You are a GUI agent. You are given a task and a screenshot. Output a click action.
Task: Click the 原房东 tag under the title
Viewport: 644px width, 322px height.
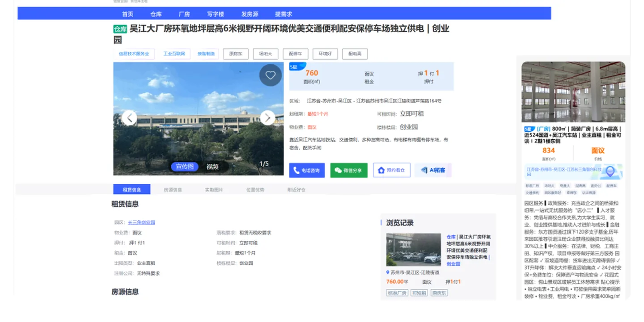[x=236, y=54]
